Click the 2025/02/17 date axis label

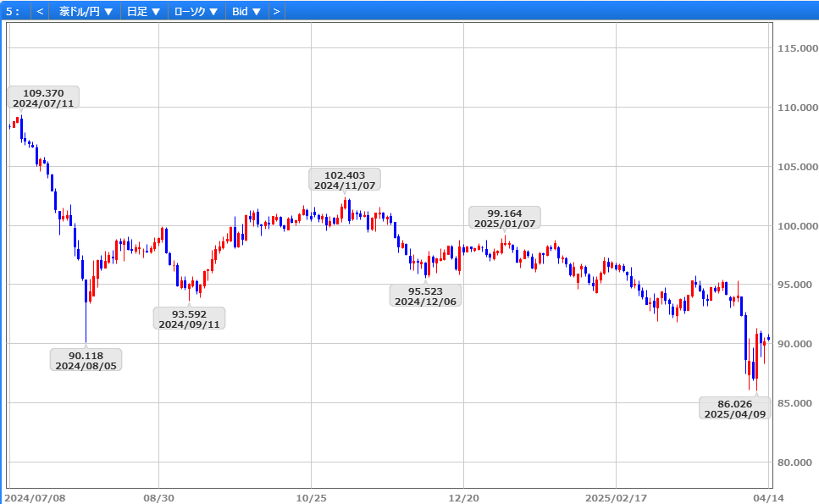pos(616,498)
